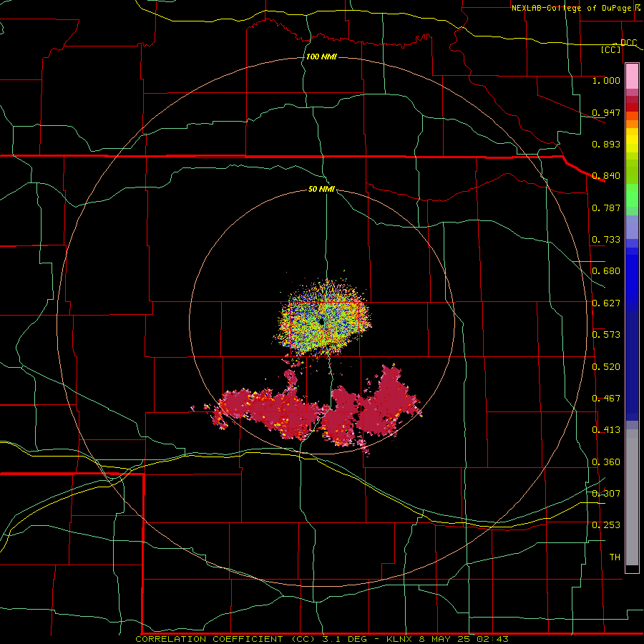The image size is (644, 644).
Task: Select the 0.787 legend value
Action: tap(606, 208)
